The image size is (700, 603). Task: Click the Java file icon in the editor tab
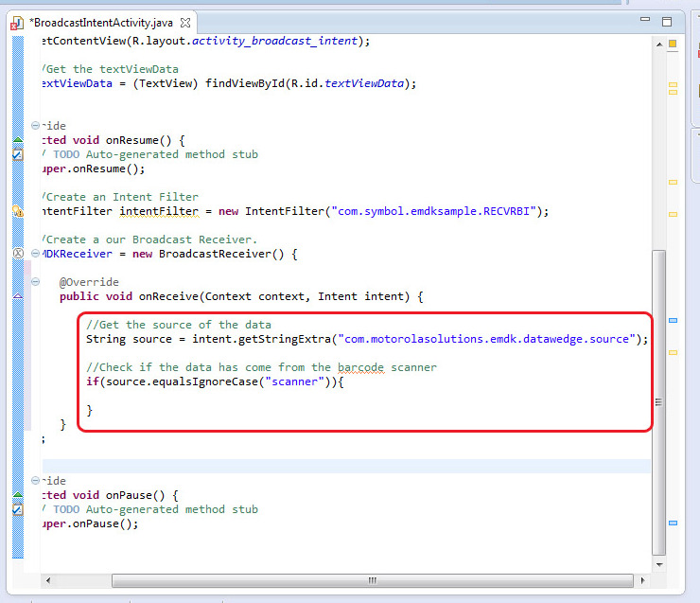(17, 21)
